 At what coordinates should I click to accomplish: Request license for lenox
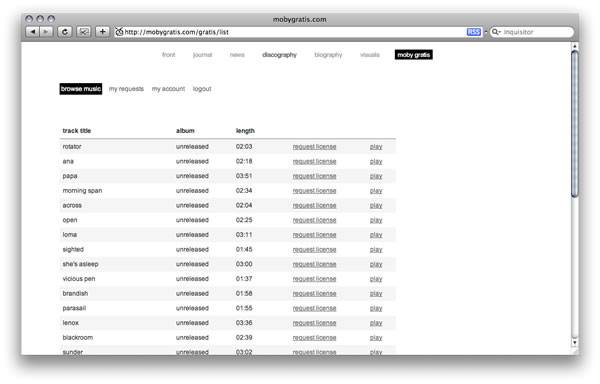tap(314, 323)
